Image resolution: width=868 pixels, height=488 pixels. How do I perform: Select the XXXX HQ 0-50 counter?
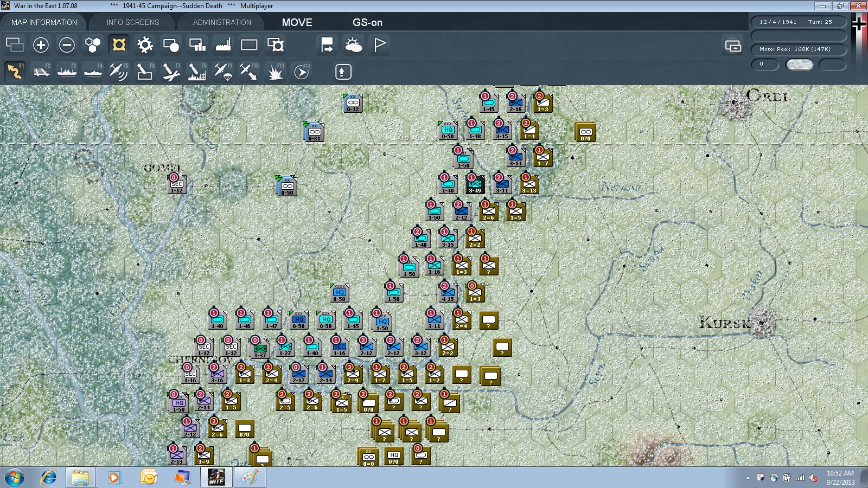click(x=339, y=293)
